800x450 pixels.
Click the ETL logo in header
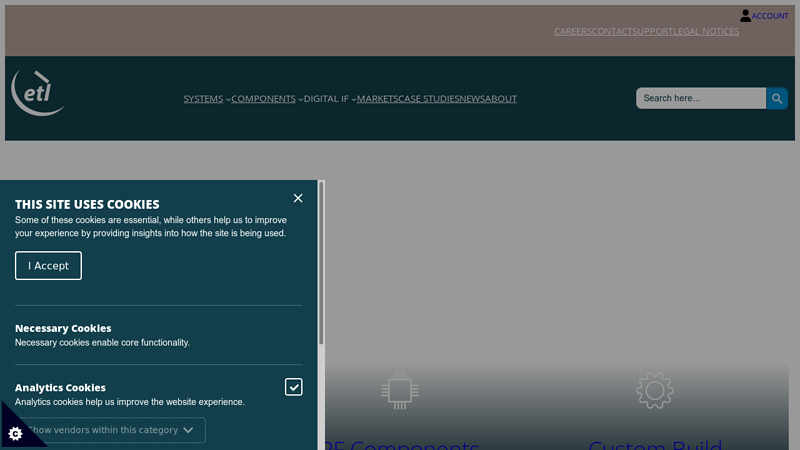pos(39,93)
